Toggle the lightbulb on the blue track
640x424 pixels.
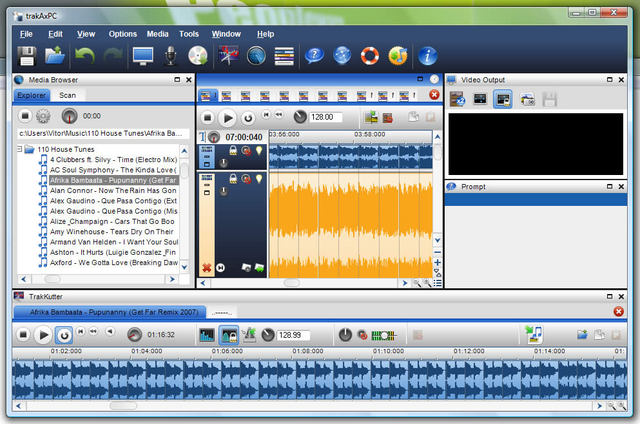click(258, 150)
